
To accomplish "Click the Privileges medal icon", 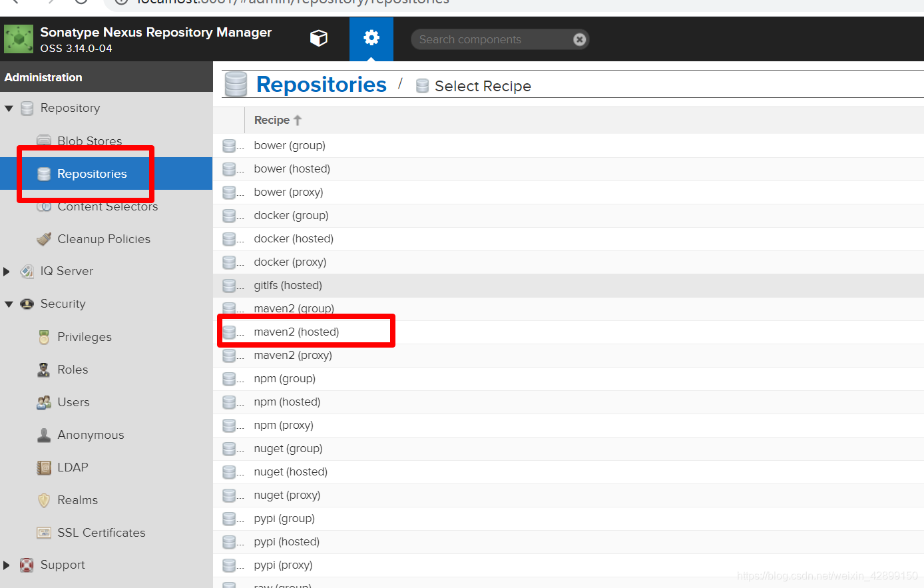I will 44,337.
